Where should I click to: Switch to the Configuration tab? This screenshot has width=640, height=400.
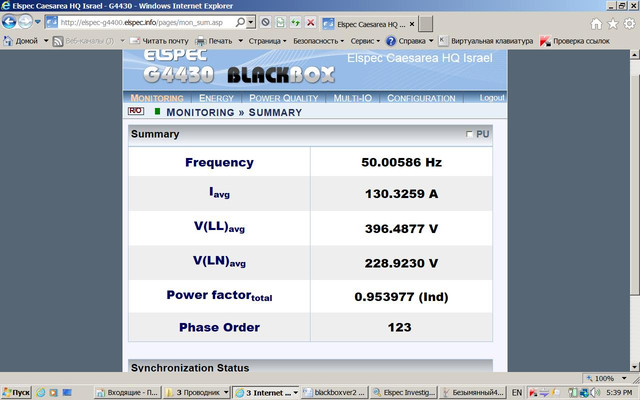click(x=421, y=98)
